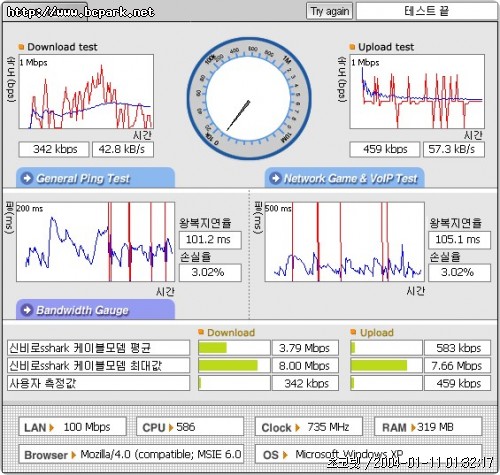Image resolution: width=500 pixels, height=475 pixels.
Task: Click the orange arrow next to CPU
Action: click(171, 427)
